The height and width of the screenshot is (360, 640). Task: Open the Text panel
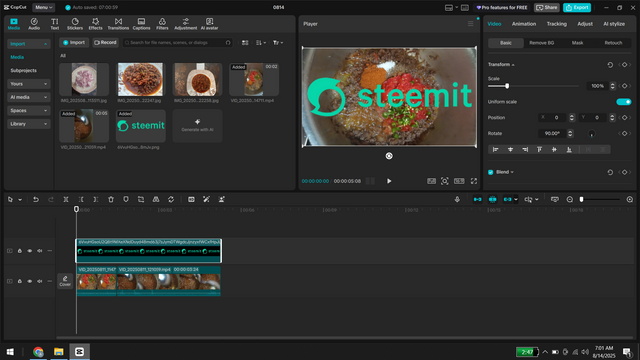(x=55, y=24)
